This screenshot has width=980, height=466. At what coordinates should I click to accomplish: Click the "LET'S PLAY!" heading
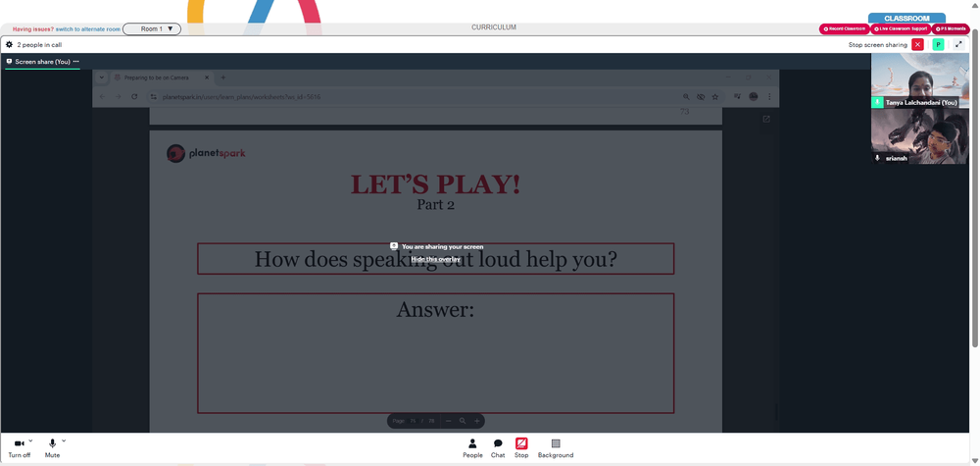point(435,184)
